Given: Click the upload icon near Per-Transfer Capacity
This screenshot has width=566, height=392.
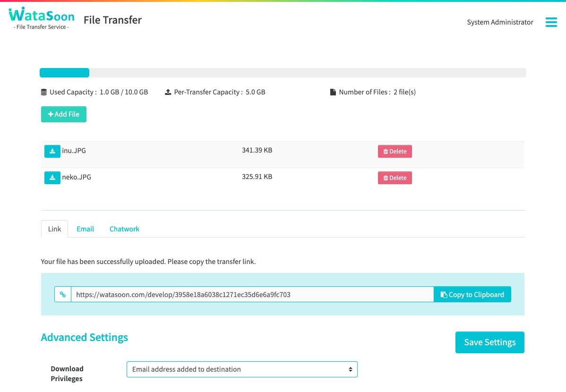Looking at the screenshot, I should point(168,92).
